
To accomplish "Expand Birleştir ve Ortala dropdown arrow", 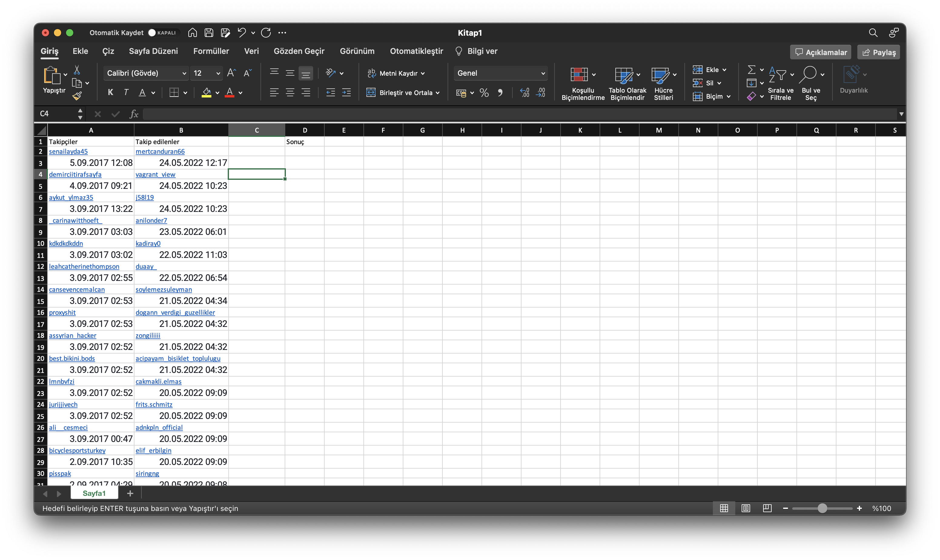I will pos(438,93).
